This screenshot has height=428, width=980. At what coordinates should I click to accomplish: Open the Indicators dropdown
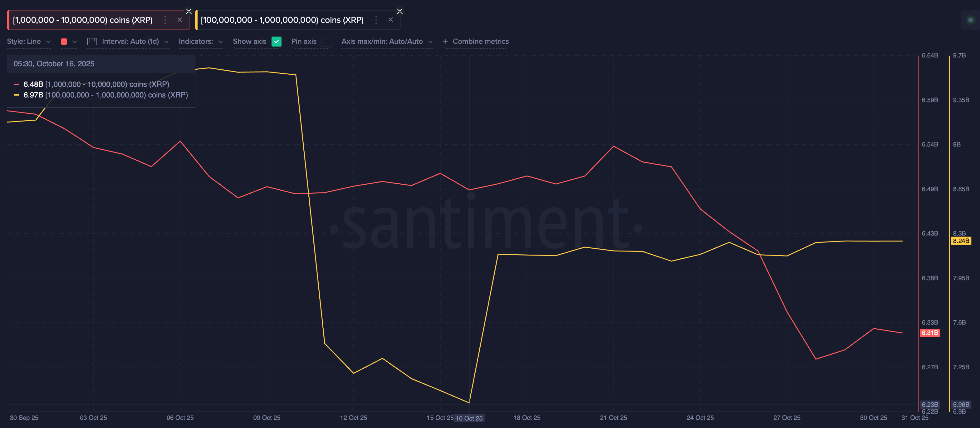pos(200,42)
